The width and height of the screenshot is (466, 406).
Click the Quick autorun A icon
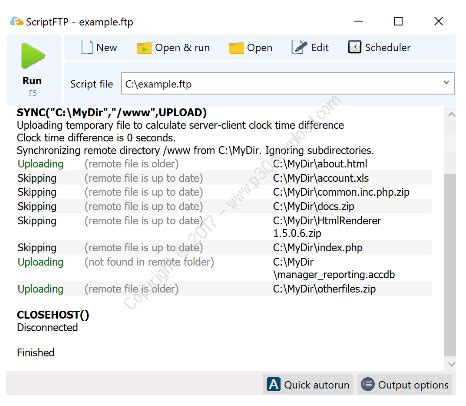pyautogui.click(x=274, y=384)
